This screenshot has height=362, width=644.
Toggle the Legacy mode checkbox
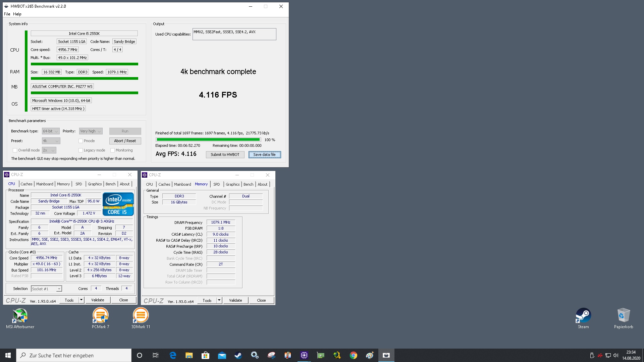coord(80,150)
